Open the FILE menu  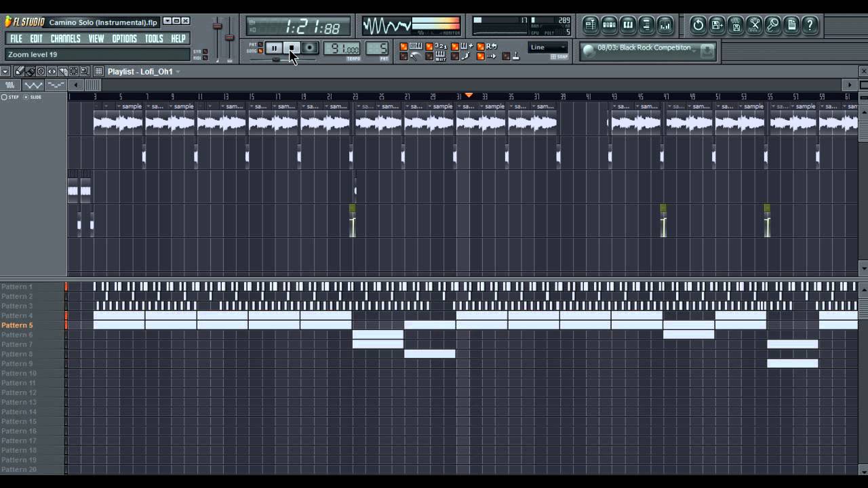coord(16,39)
